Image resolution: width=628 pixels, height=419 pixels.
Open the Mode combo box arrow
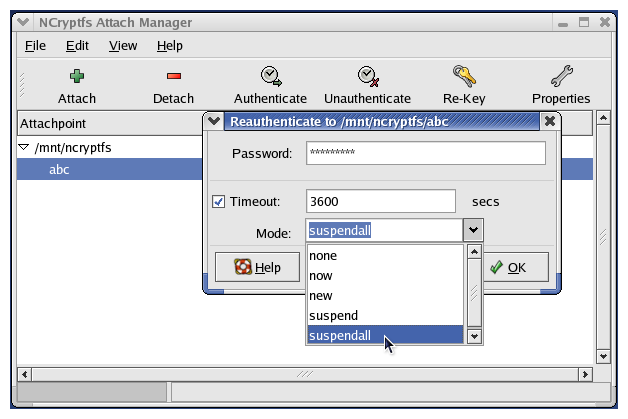pos(473,230)
